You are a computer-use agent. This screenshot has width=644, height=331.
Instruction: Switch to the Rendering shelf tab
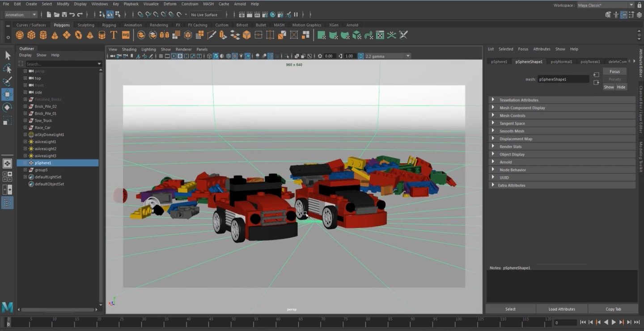[159, 25]
